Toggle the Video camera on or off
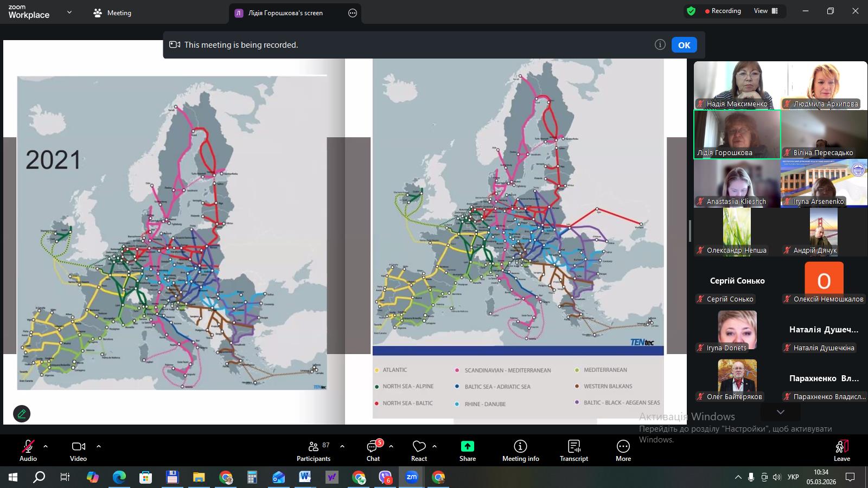Screen dimensions: 868x488 [x=78, y=450]
